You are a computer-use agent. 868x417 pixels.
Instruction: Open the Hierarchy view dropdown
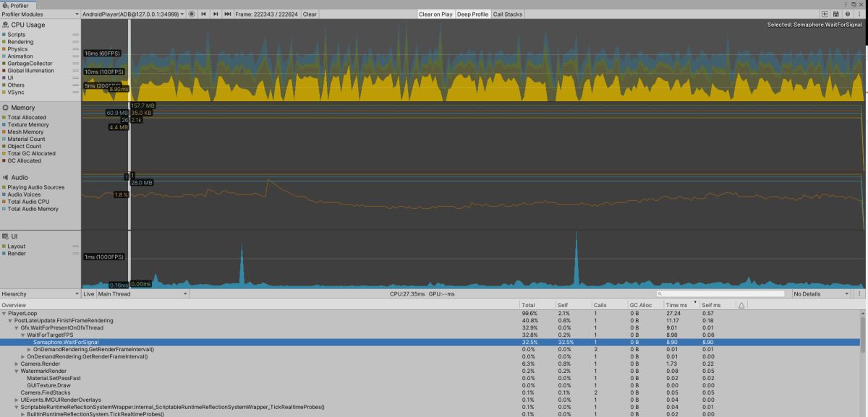(x=40, y=294)
